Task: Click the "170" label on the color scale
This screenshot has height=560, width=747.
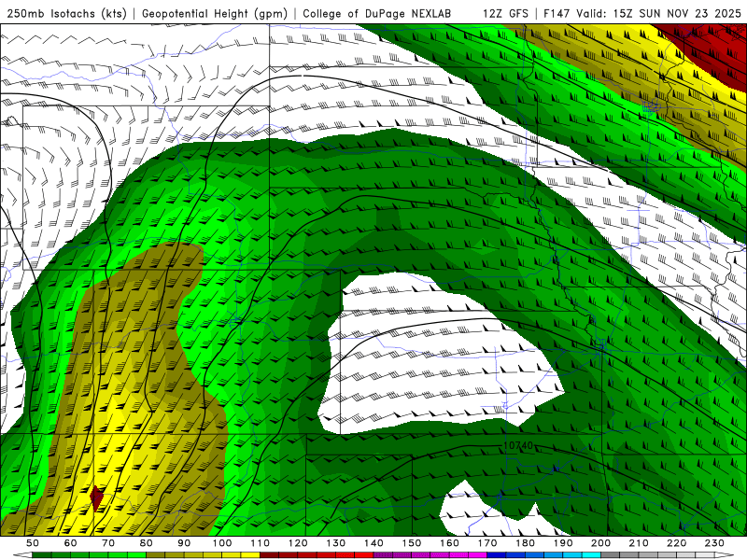Action: tap(487, 543)
